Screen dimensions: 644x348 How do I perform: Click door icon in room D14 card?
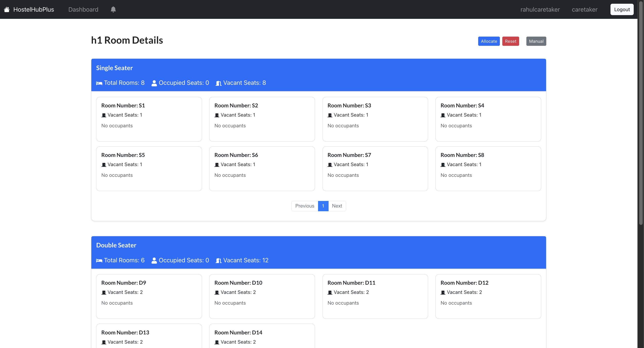tap(217, 342)
